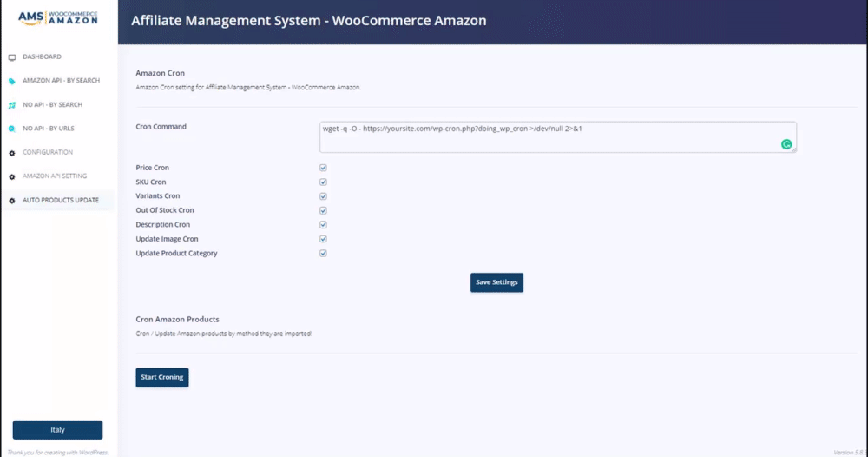Click the AMS WooCommerce Amazon logo
Screen dimensions: 868x457
click(x=57, y=17)
